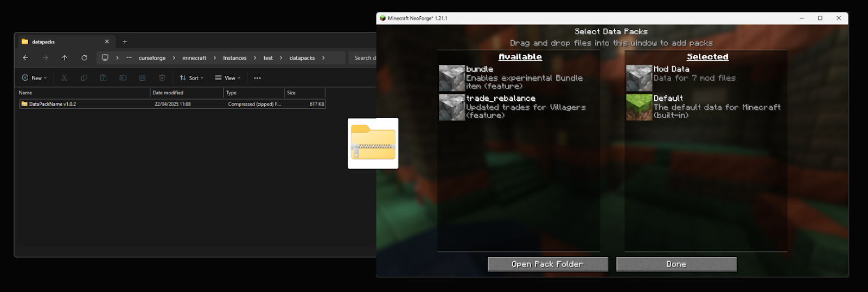
Task: Select DataPackName v1.0.2 file row
Action: [x=172, y=104]
